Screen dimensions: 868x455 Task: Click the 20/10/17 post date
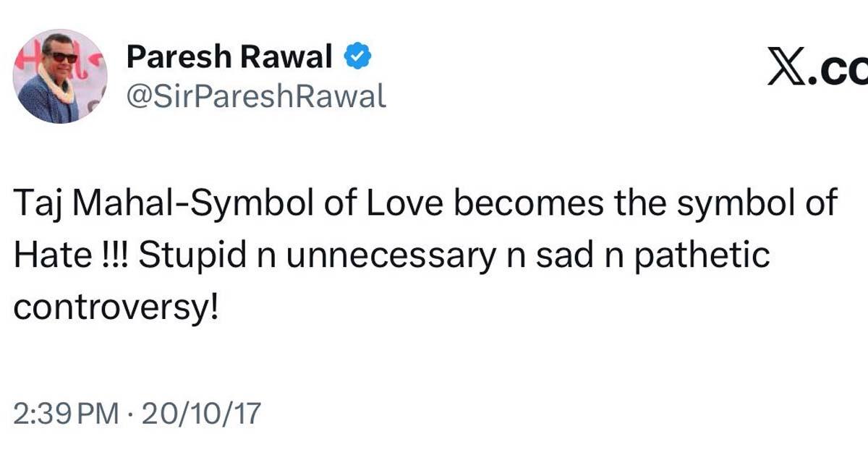(200, 414)
